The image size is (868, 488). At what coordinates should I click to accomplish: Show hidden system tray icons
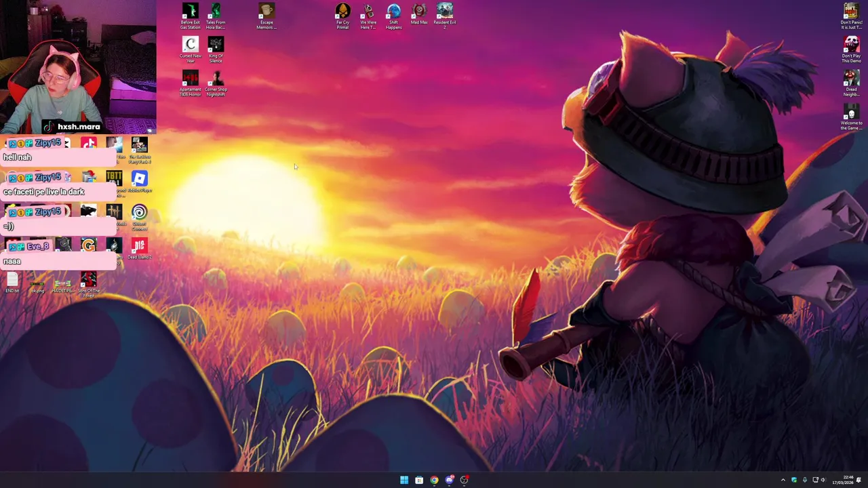783,480
